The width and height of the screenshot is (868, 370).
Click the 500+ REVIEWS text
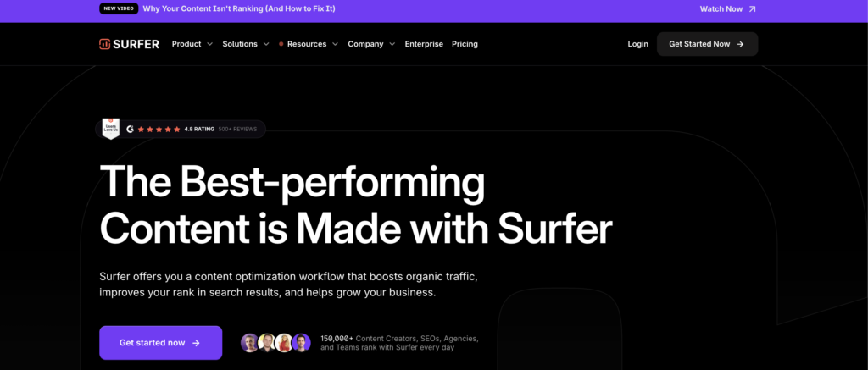pyautogui.click(x=237, y=129)
